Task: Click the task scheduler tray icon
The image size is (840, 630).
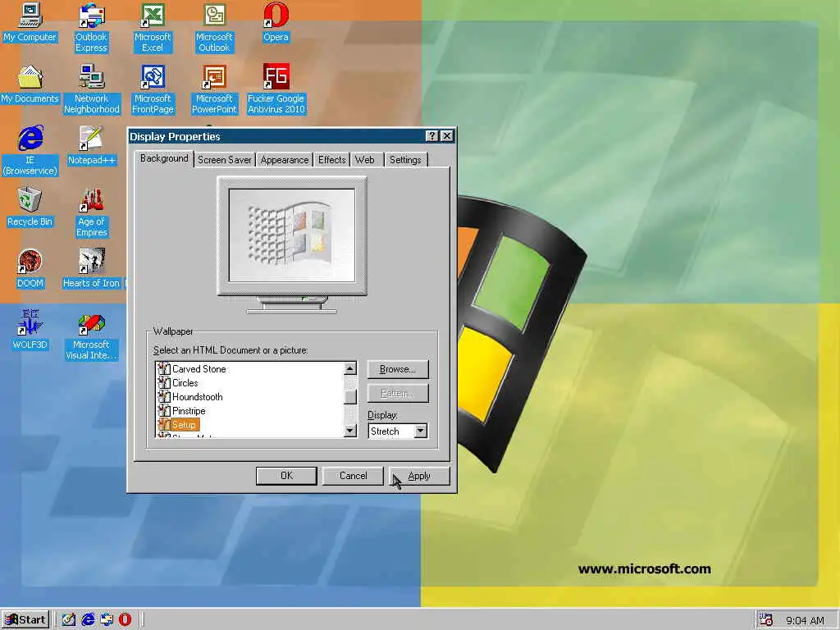Action: click(765, 619)
